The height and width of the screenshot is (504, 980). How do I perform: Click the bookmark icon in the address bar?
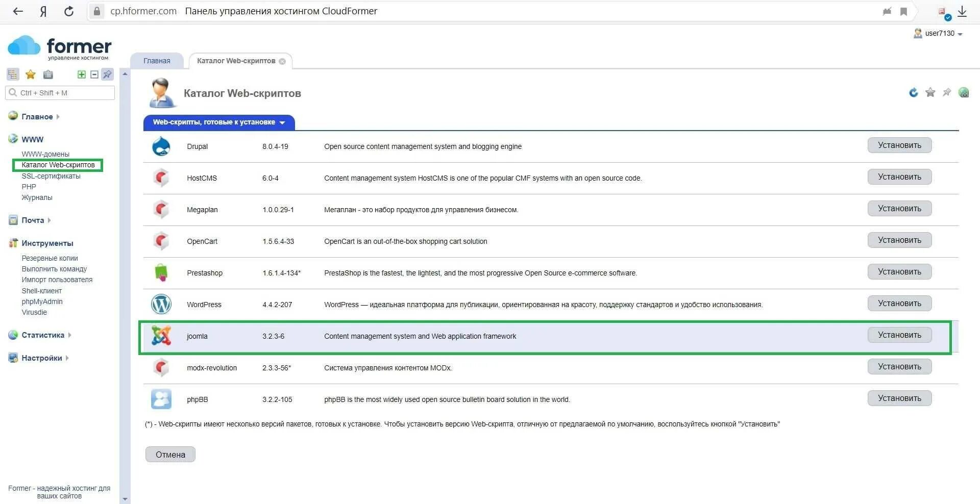click(903, 12)
